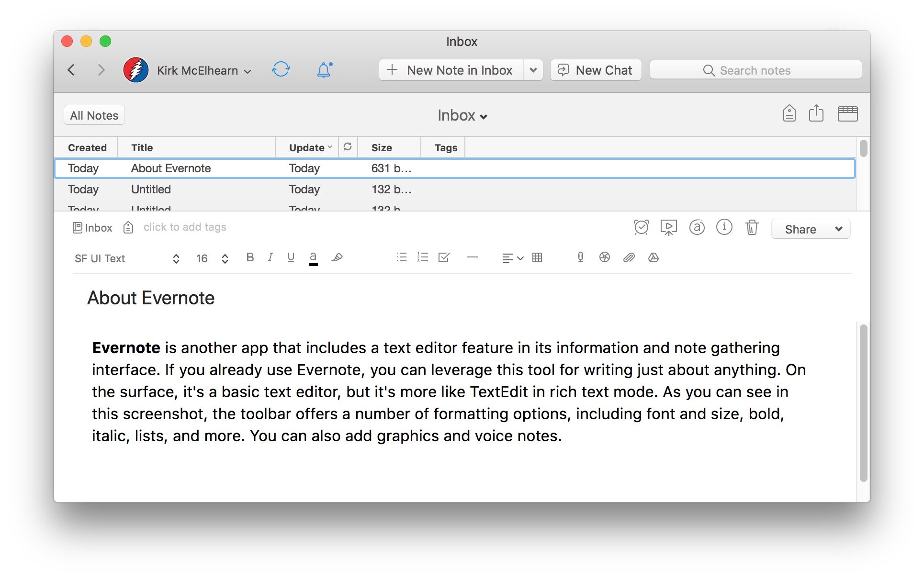Viewport: 924px width, 579px height.
Task: Click the bold word Evernote in body
Action: tap(126, 347)
